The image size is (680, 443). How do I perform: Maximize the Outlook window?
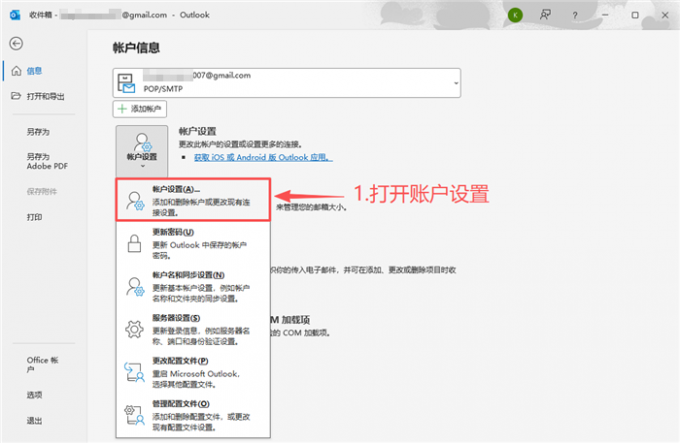tap(635, 15)
